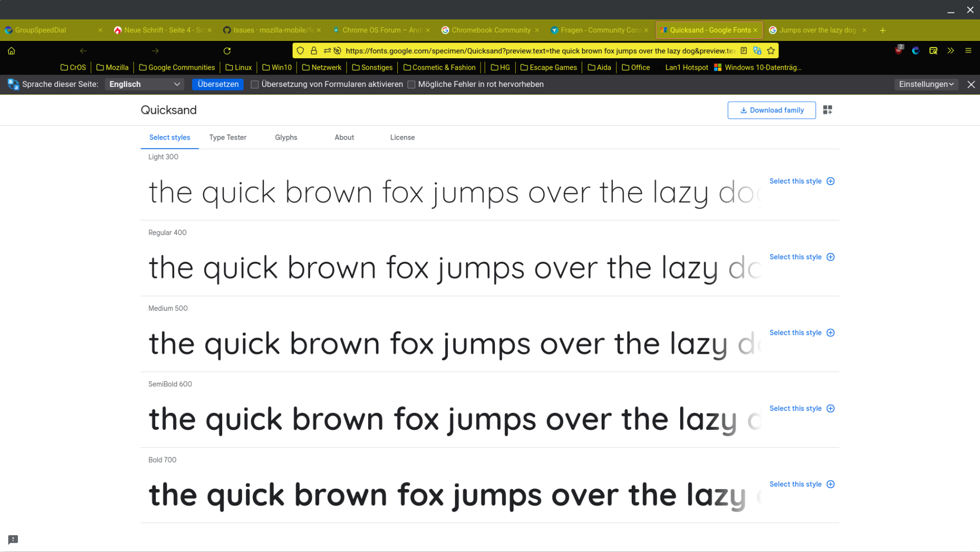
Task: Open the Google Communities bookmarks folder
Action: [177, 67]
